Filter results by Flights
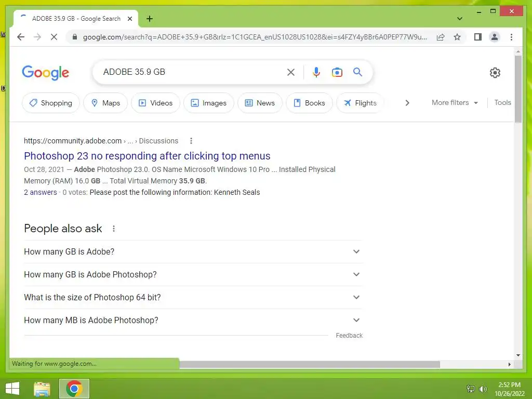 (x=360, y=103)
